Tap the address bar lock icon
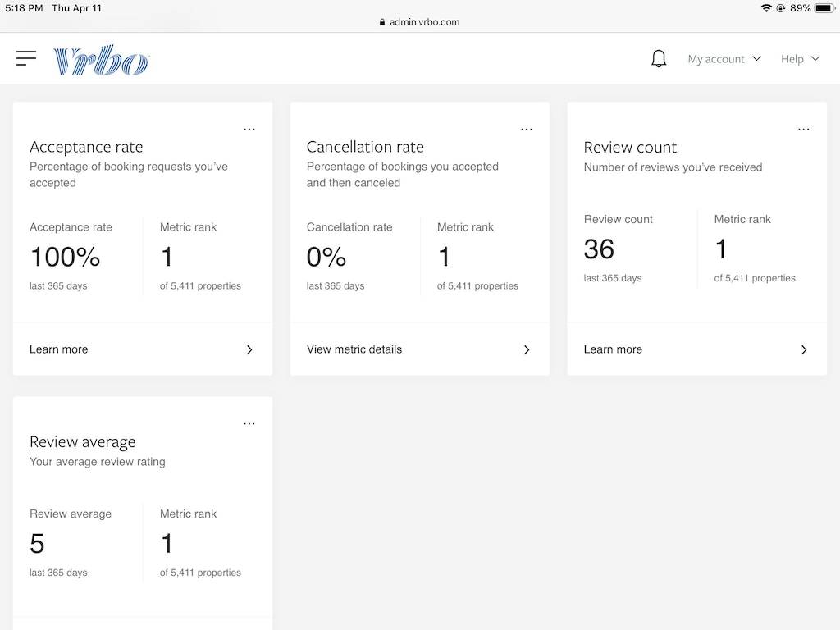 pyautogui.click(x=382, y=22)
